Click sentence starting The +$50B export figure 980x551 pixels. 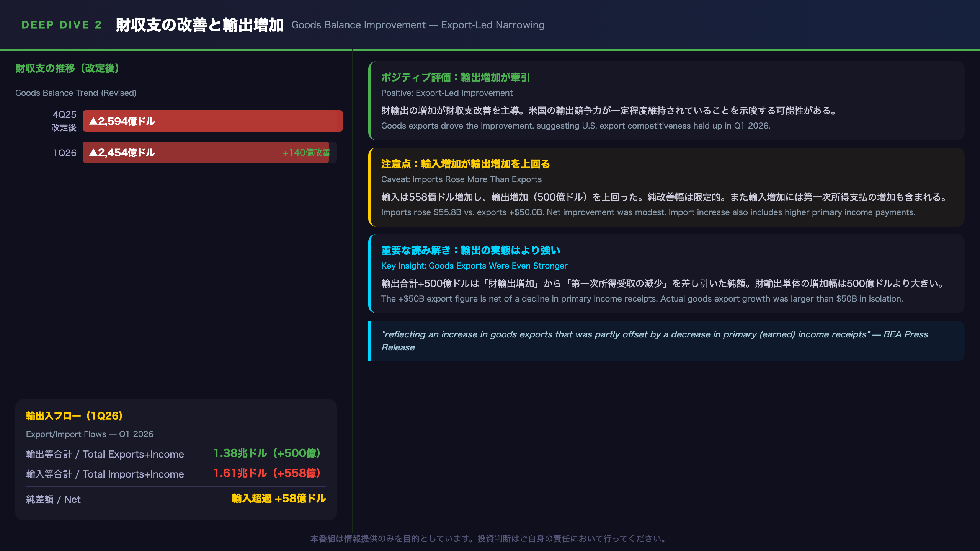point(642,299)
